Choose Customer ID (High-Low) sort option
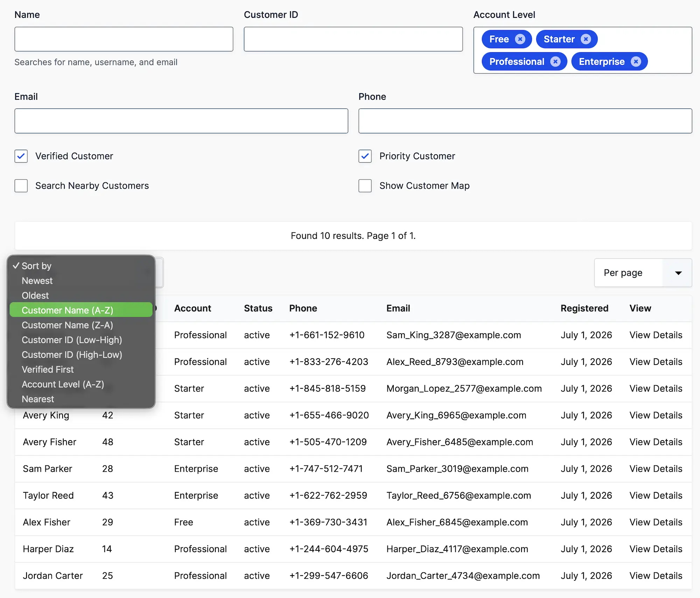 [x=81, y=354]
